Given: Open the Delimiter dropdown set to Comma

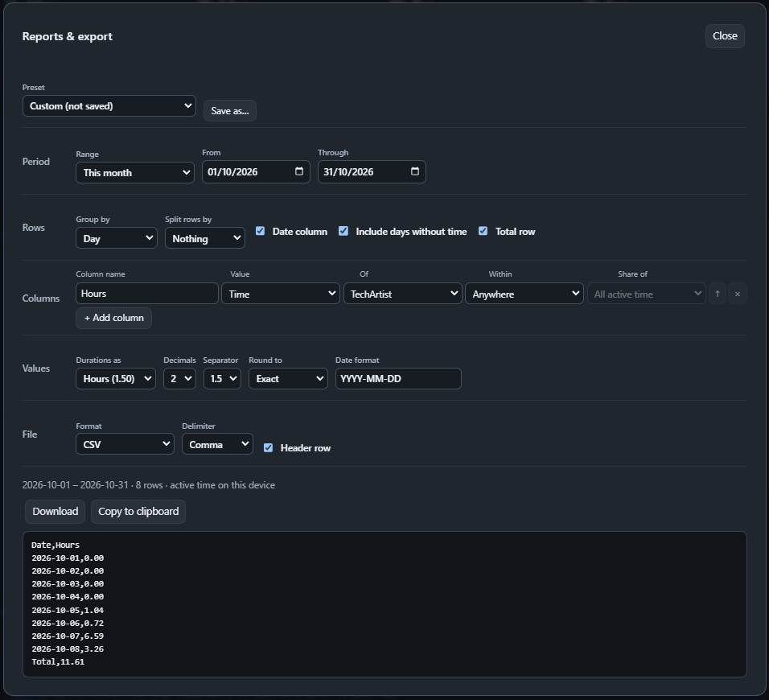Looking at the screenshot, I should click(x=217, y=444).
